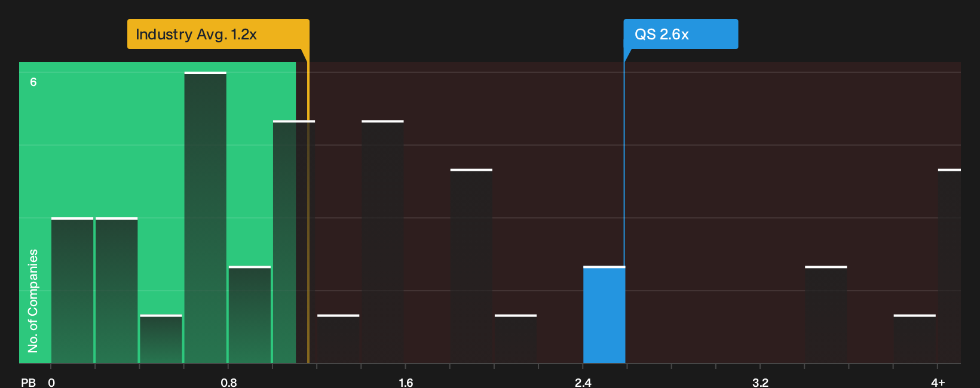980x388 pixels.
Task: Select the short bar for PB 1.2 to 1.4
Action: click(x=338, y=339)
